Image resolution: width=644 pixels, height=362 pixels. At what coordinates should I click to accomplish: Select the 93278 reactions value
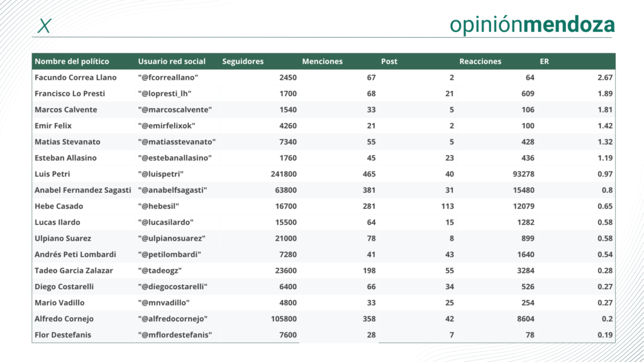(x=519, y=173)
